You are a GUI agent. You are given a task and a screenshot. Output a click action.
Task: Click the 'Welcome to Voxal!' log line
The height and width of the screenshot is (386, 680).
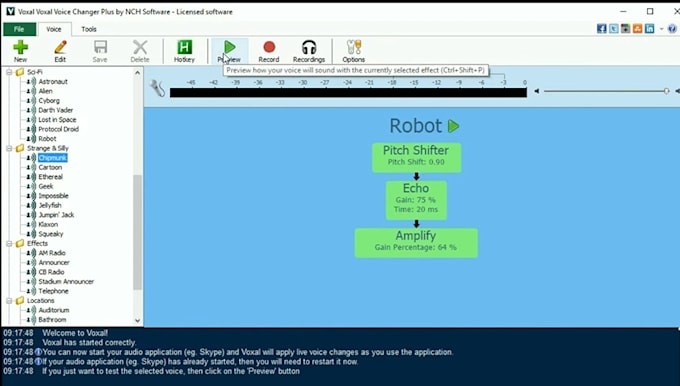(75, 334)
